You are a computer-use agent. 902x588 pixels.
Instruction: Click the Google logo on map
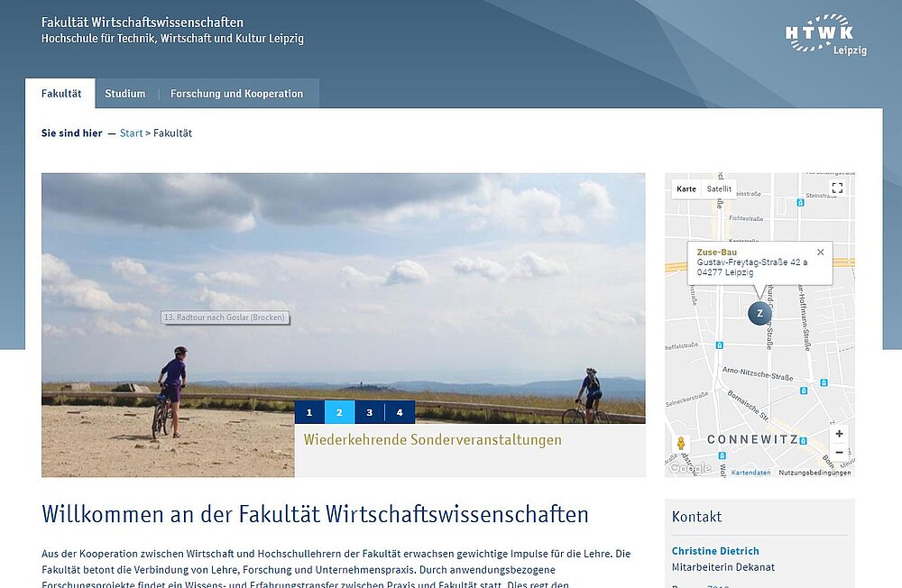point(690,468)
